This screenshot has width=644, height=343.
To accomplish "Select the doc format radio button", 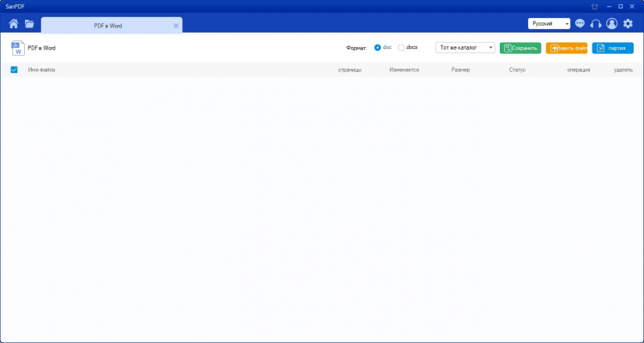I will click(x=378, y=48).
